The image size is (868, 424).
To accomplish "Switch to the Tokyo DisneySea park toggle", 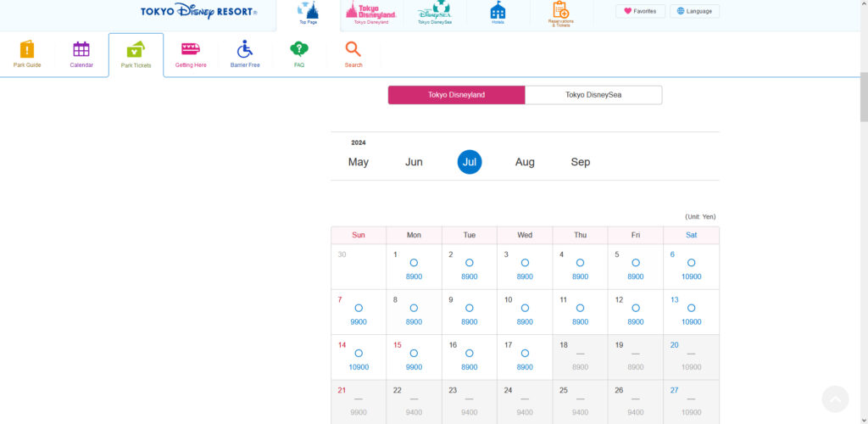I will (593, 95).
